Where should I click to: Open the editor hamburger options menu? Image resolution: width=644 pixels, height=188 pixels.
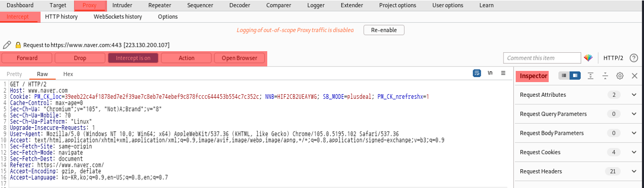[503, 73]
